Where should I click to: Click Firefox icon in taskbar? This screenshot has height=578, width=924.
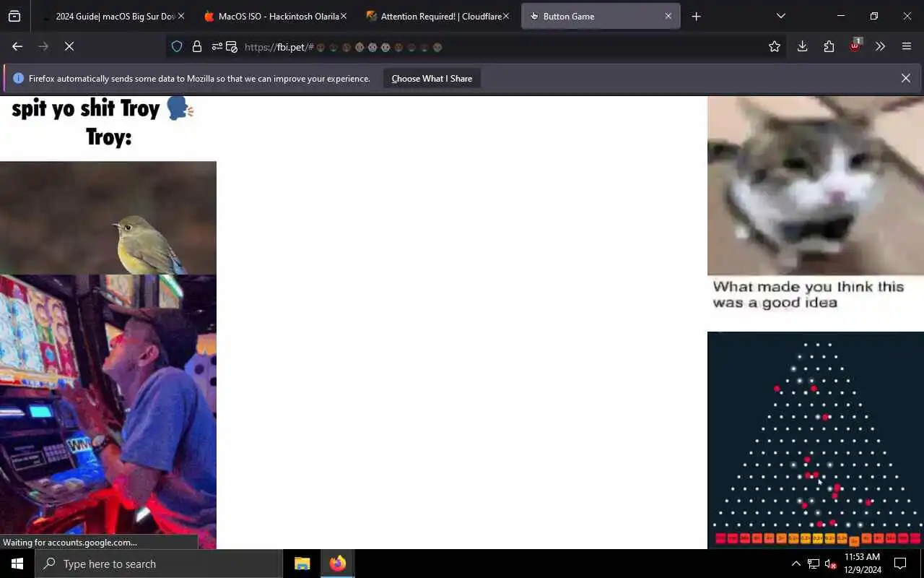338,564
